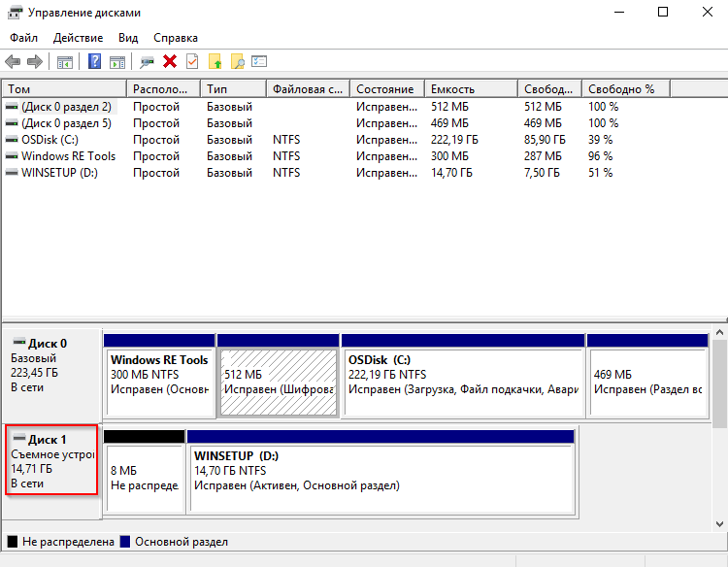This screenshot has width=728, height=567.
Task: Select the 469 МБ recovery partition block
Action: (647, 376)
